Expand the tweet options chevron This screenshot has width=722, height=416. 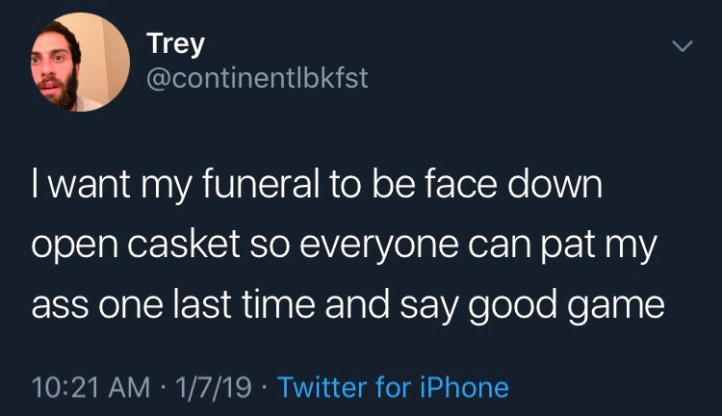680,48
